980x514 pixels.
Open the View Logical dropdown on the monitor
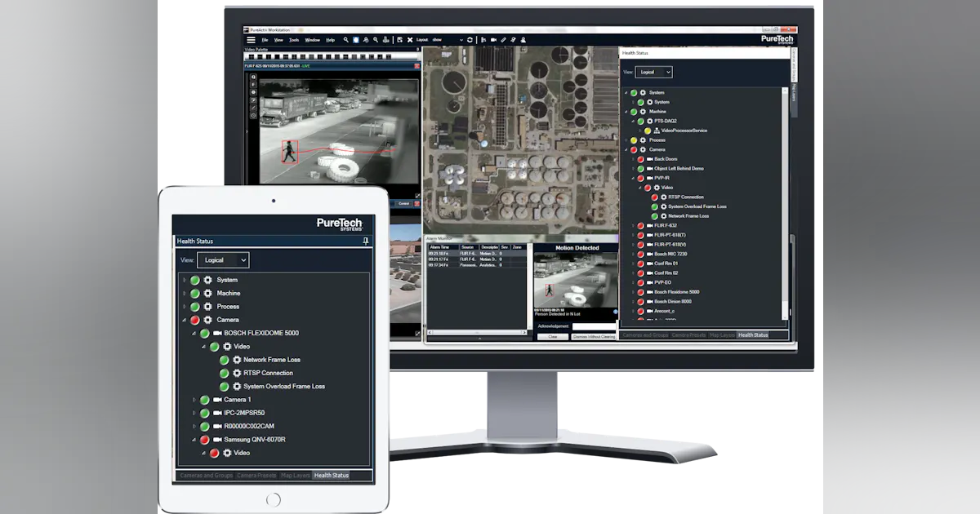pos(656,72)
